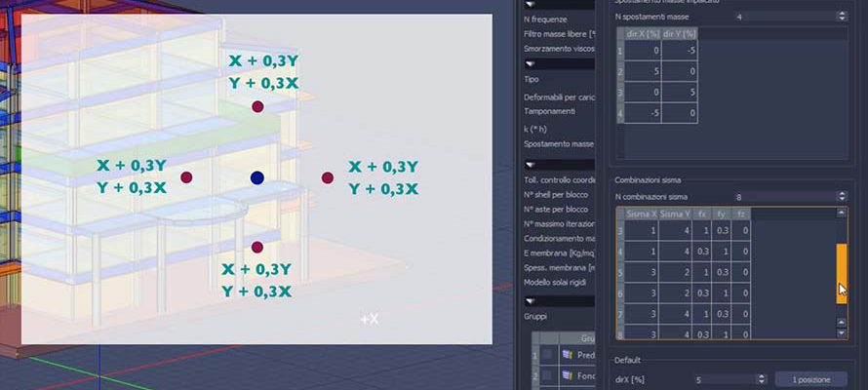Select row header 7 in the sisma combinations table

[620, 314]
